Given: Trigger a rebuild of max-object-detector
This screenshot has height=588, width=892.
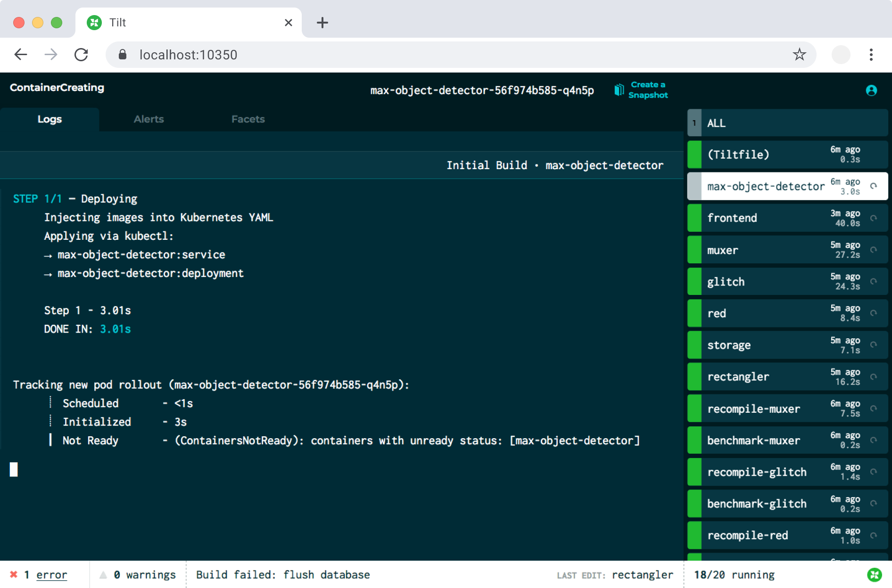Looking at the screenshot, I should coord(874,186).
